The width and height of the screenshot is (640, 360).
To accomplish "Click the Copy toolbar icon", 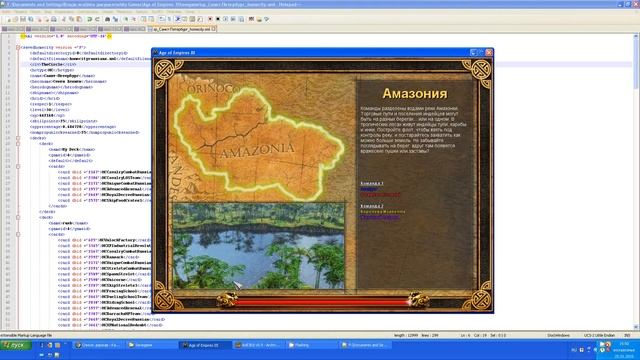I will [71, 19].
